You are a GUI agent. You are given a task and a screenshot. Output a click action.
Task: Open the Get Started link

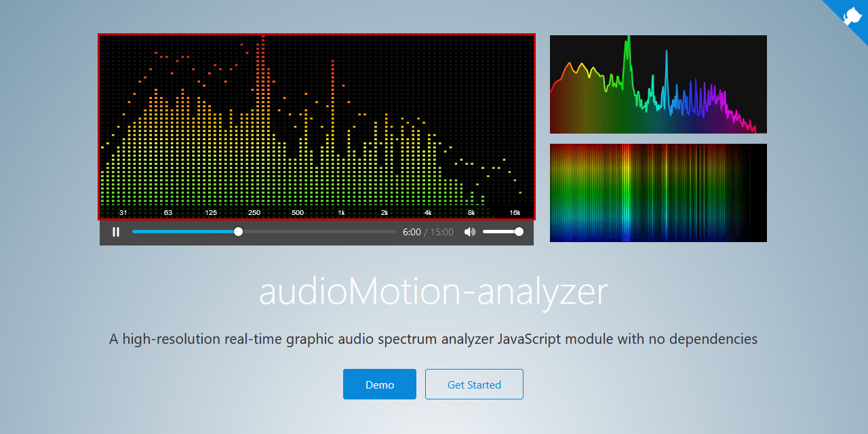474,384
